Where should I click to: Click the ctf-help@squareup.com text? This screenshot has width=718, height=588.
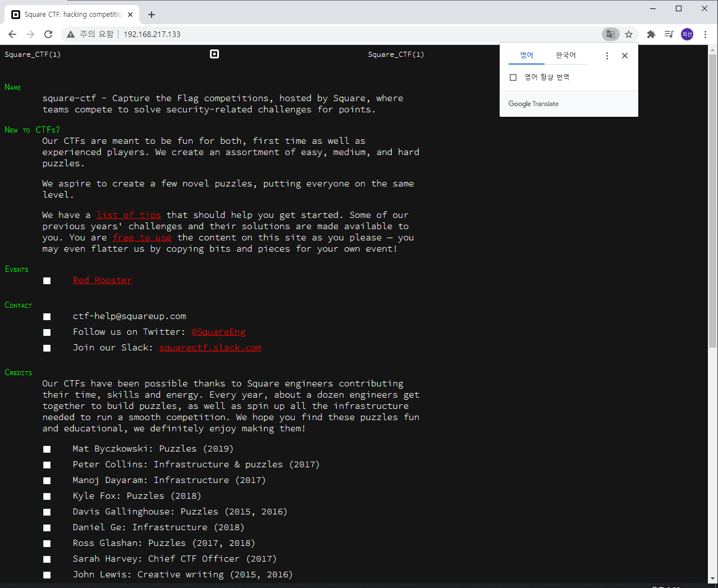[130, 316]
